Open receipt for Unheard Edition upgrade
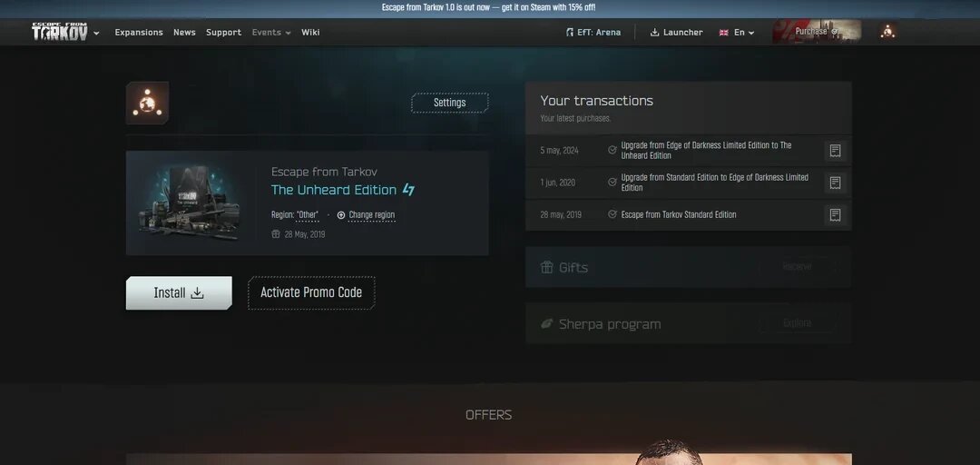This screenshot has width=980, height=465. [x=835, y=151]
